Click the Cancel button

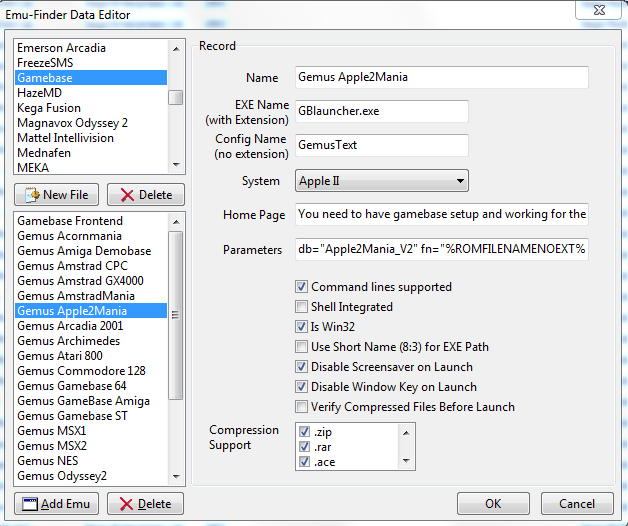pyautogui.click(x=577, y=504)
